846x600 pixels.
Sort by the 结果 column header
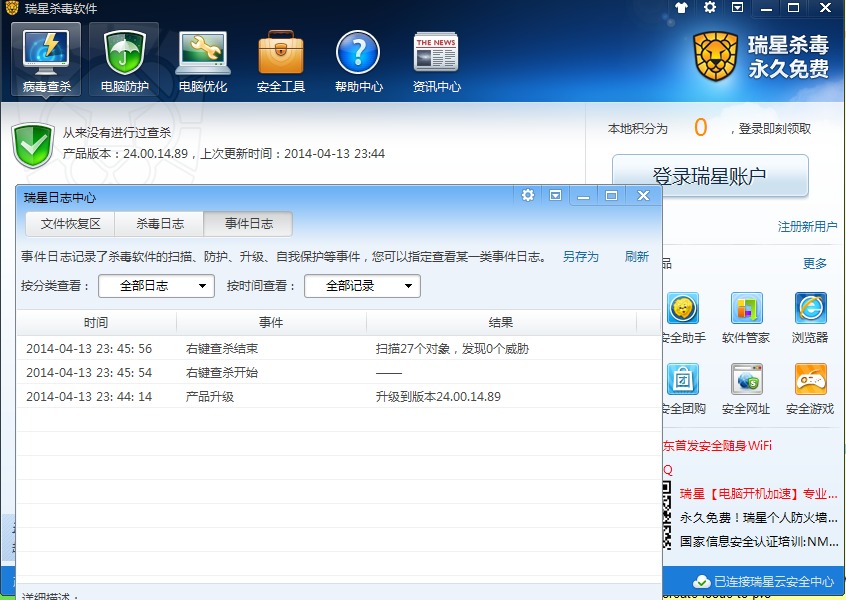pos(501,323)
